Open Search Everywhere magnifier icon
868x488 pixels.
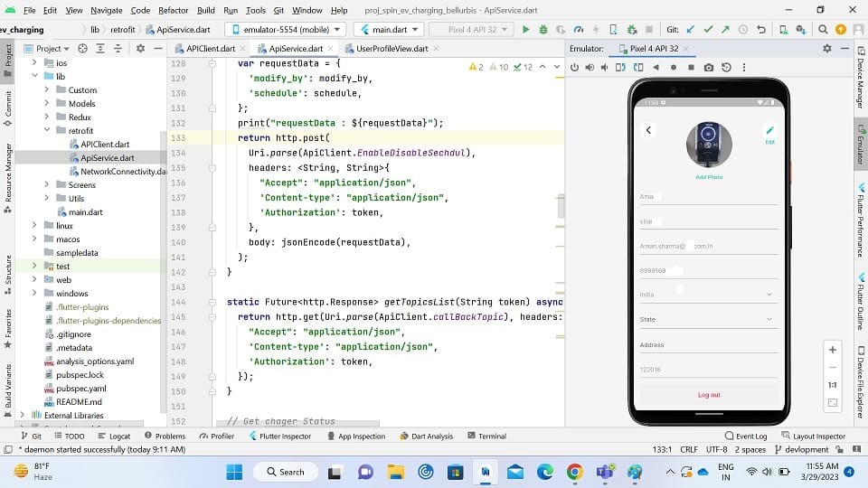point(823,29)
